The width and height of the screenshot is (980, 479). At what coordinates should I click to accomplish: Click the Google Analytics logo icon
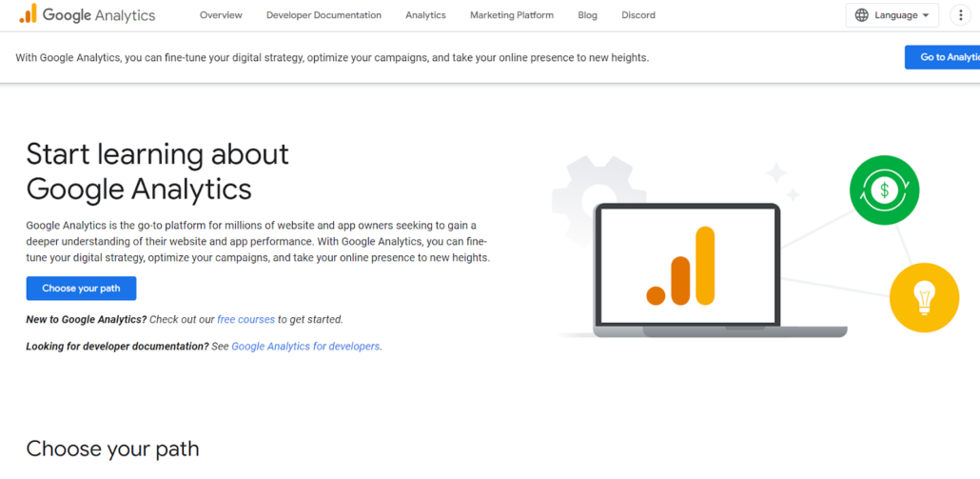pyautogui.click(x=29, y=13)
